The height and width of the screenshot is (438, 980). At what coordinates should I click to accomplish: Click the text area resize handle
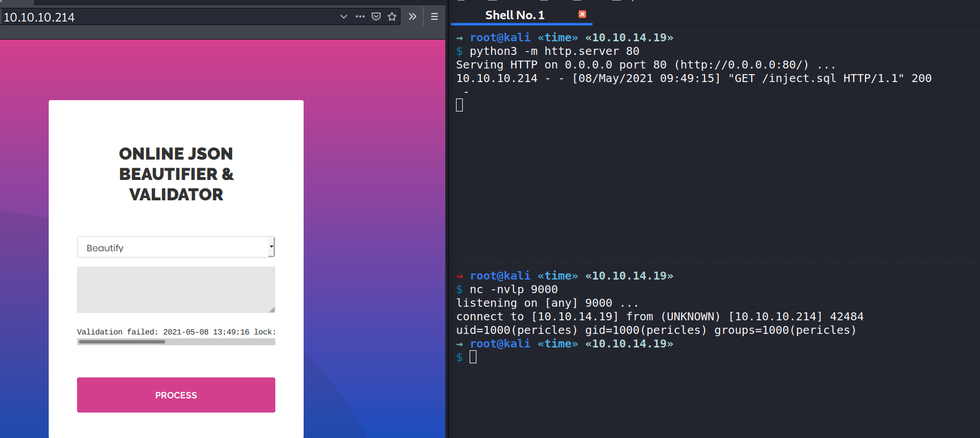point(272,310)
